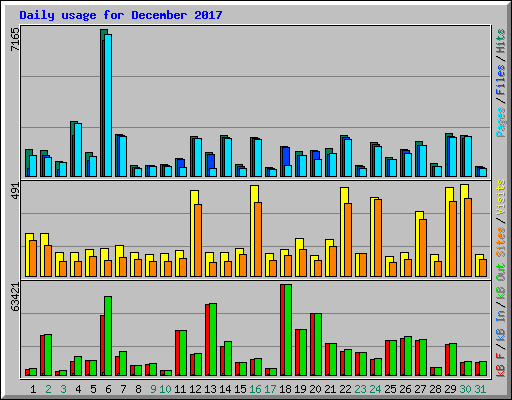The height and width of the screenshot is (400, 512).
Task: Click weekend day label 17
Action: click(x=270, y=389)
